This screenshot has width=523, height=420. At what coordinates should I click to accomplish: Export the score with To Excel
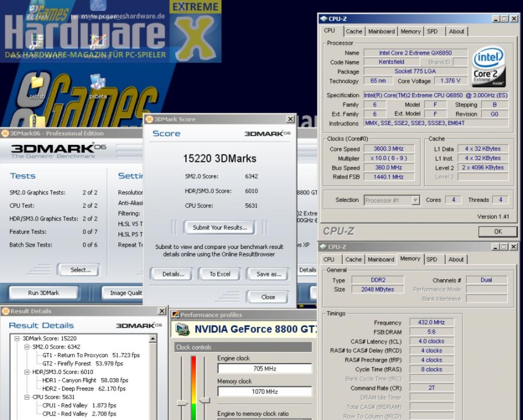tap(220, 274)
